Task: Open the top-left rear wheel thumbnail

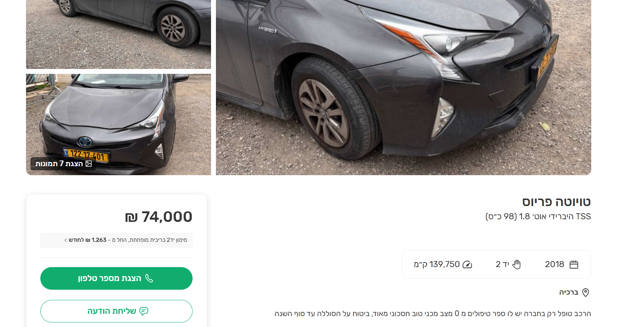Action: (x=118, y=34)
